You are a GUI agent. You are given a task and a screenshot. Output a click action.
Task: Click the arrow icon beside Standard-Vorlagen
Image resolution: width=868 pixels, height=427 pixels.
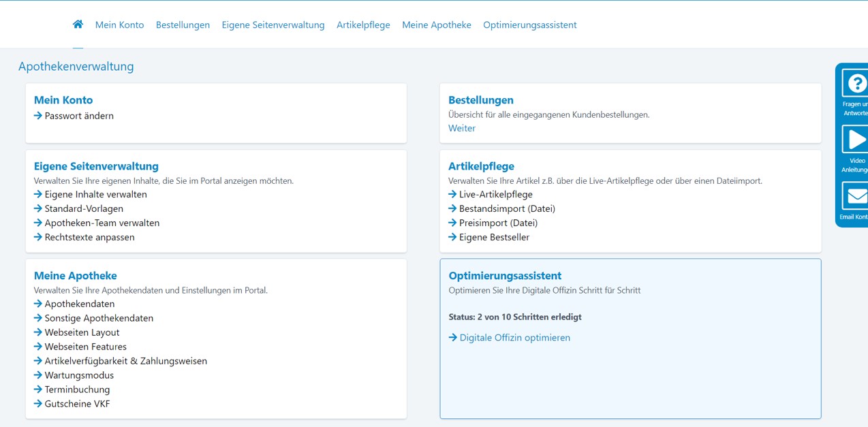coord(38,208)
